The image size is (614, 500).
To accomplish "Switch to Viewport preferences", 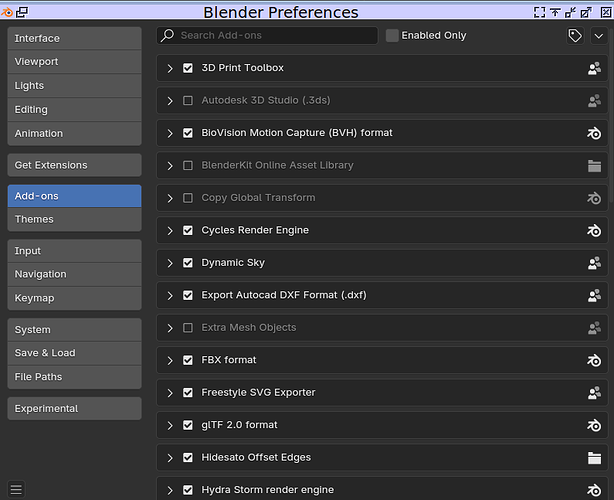I will [x=74, y=62].
